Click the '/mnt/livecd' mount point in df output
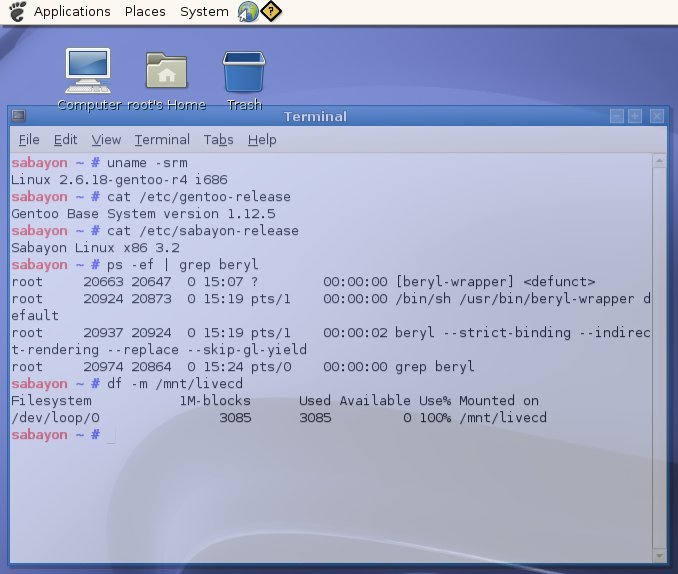678x574 pixels. click(x=503, y=418)
